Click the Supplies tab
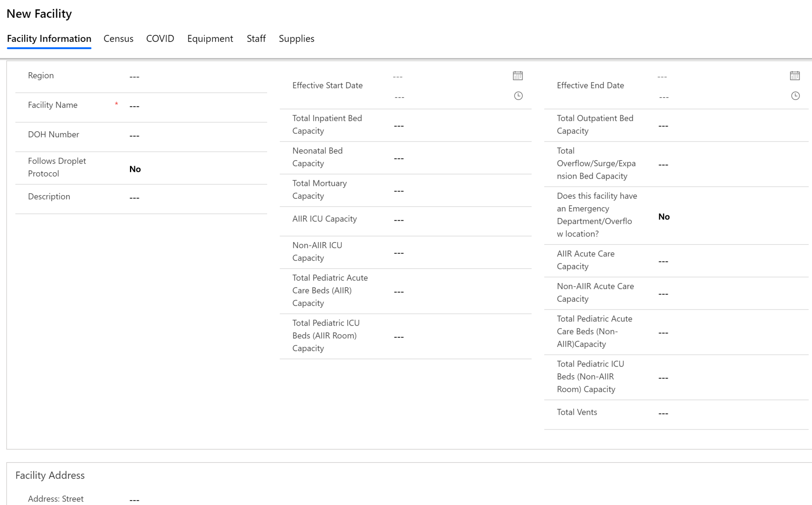The width and height of the screenshot is (812, 505). (296, 39)
